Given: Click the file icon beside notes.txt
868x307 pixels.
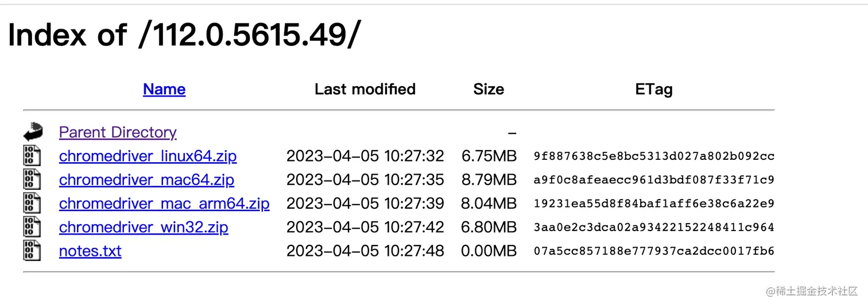Looking at the screenshot, I should coord(32,250).
